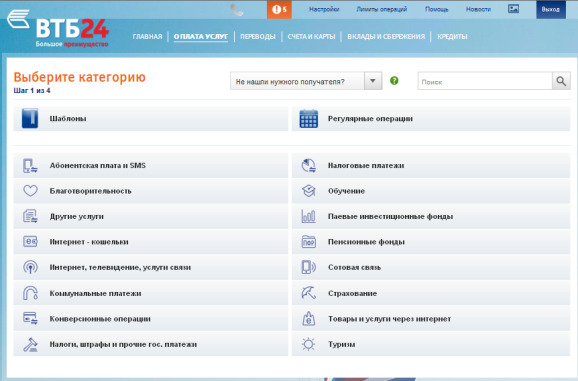Go to the ГЛАВНАЯ tab

(147, 36)
